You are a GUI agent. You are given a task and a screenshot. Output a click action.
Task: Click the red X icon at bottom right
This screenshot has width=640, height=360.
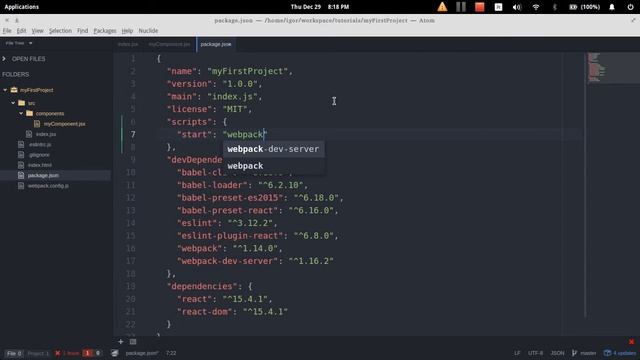(x=631, y=342)
